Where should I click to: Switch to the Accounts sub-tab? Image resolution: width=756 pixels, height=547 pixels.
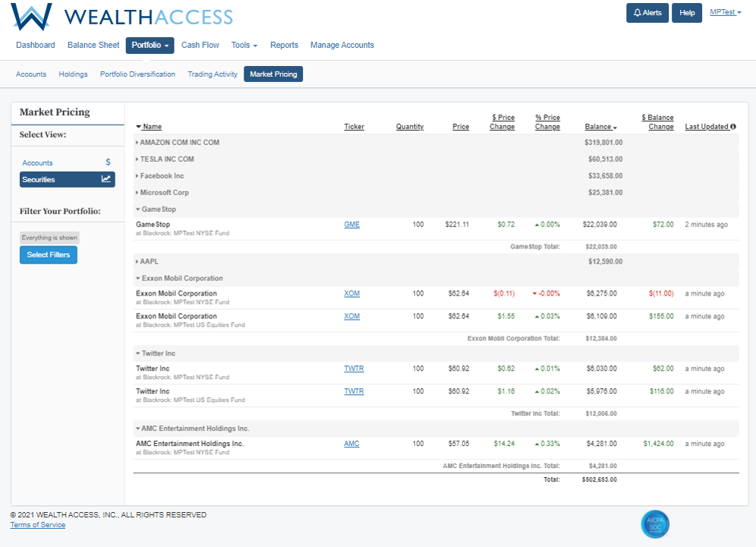click(x=31, y=74)
